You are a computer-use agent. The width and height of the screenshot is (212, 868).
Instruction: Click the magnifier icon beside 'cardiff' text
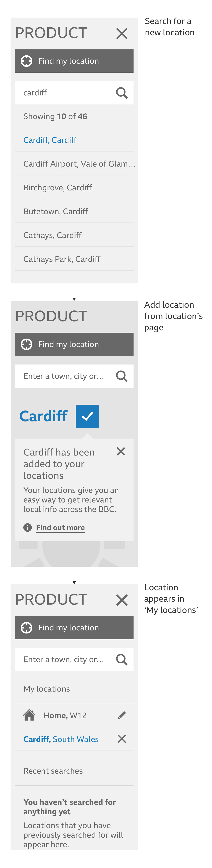coord(122,92)
